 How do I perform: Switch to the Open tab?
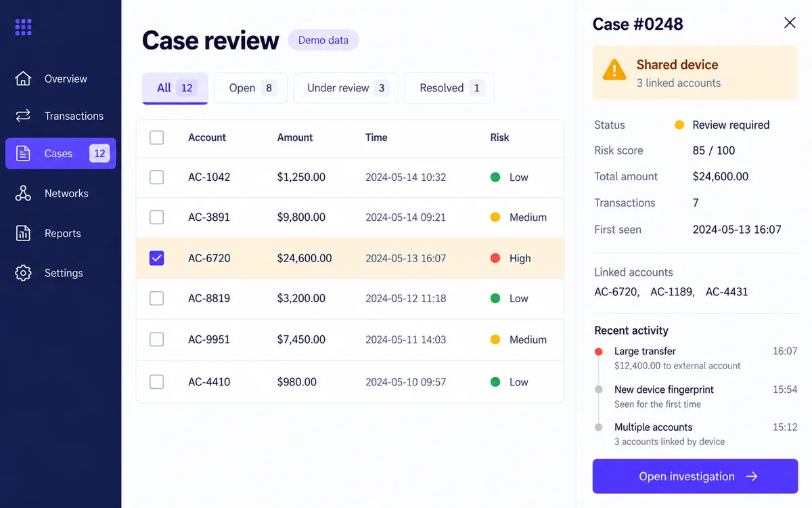[251, 88]
